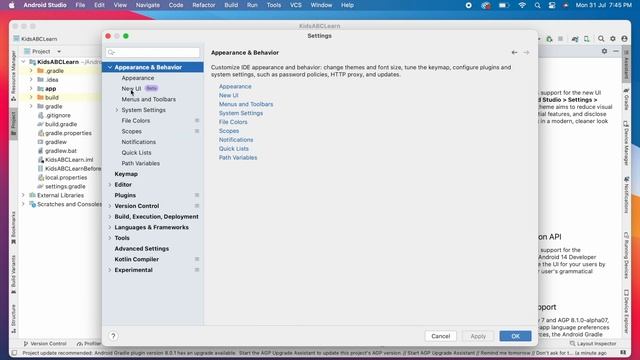Screen dimensions: 640x360
Task: Open Build Variants side tool window
Action: coord(13,274)
